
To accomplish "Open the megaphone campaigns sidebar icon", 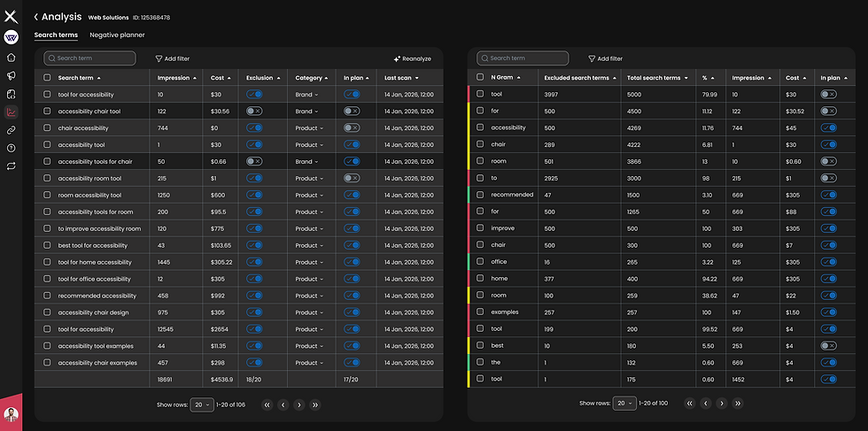I will point(11,76).
